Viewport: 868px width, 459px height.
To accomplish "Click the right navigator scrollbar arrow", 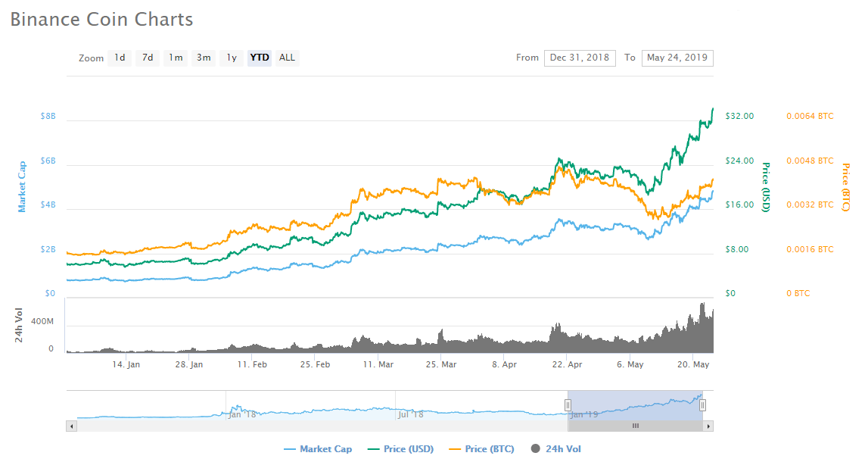I will (708, 426).
